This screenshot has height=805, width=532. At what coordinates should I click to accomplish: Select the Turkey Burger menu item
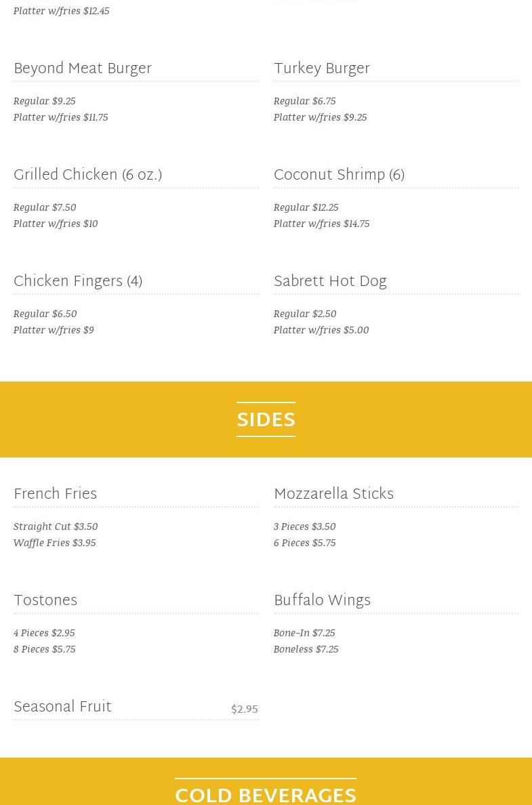pyautogui.click(x=322, y=69)
